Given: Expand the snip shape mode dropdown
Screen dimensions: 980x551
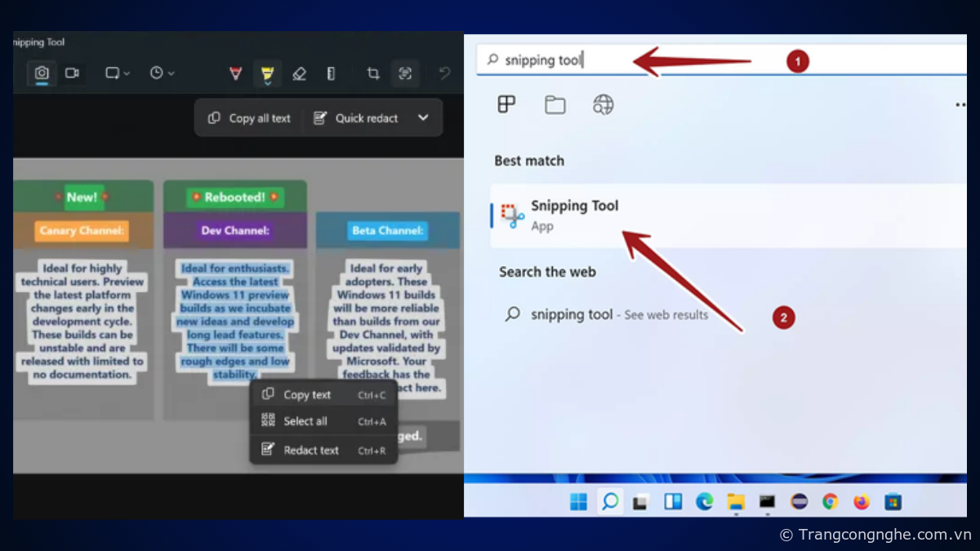Looking at the screenshot, I should click(x=117, y=73).
